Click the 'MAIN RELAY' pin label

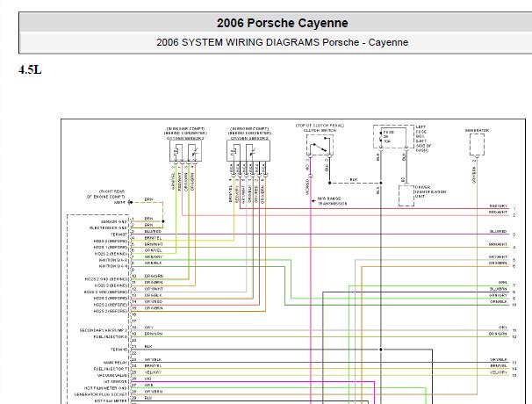pyautogui.click(x=115, y=363)
